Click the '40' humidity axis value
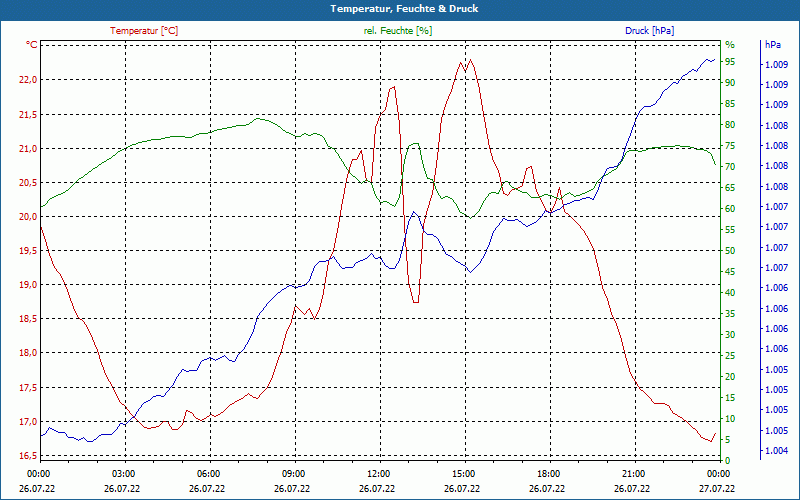800x500 pixels. pyautogui.click(x=730, y=293)
